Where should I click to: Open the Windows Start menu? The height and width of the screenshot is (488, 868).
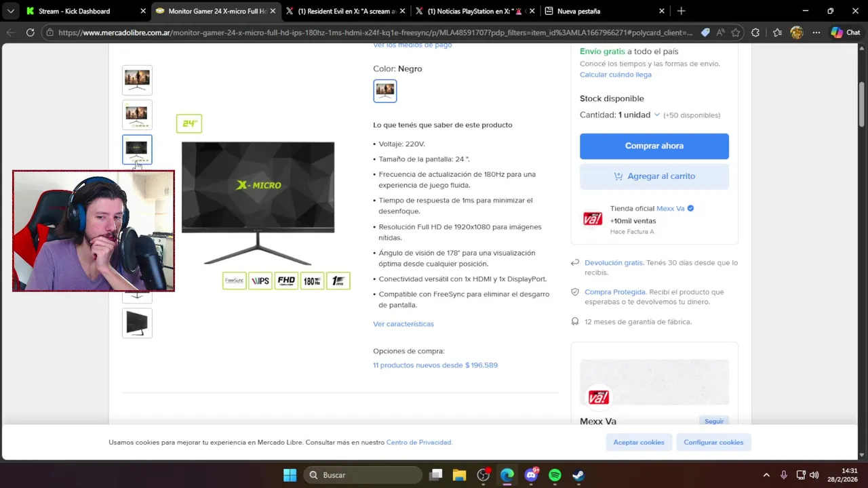pos(290,475)
